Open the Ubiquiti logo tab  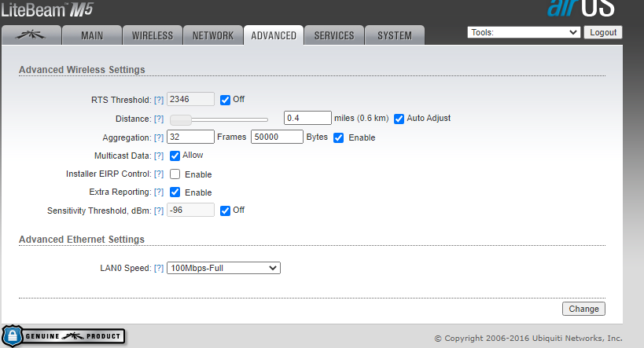tap(31, 35)
